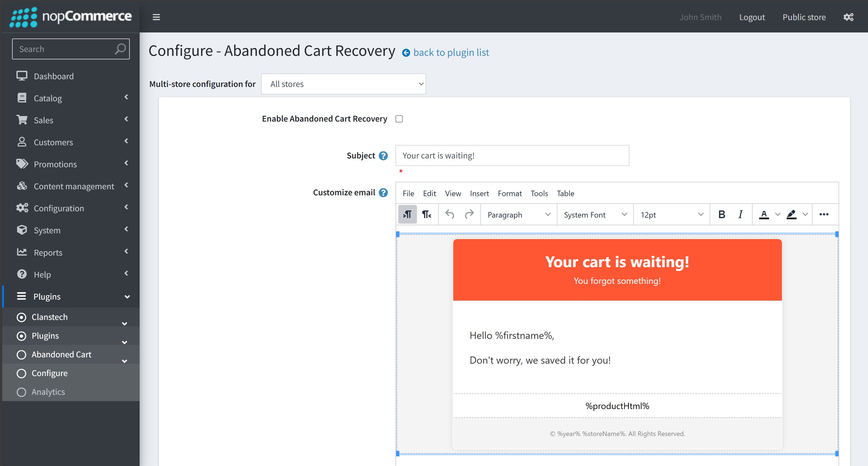Expand the Clanstech submenu
This screenshot has width=868, height=466.
coord(124,324)
